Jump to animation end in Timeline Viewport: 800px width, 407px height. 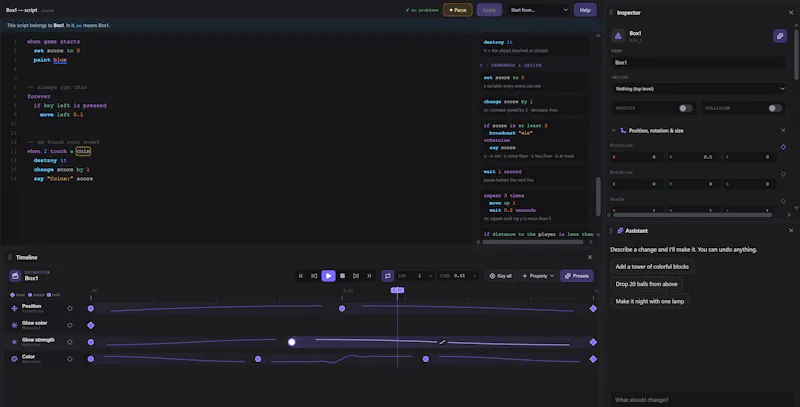[369, 276]
